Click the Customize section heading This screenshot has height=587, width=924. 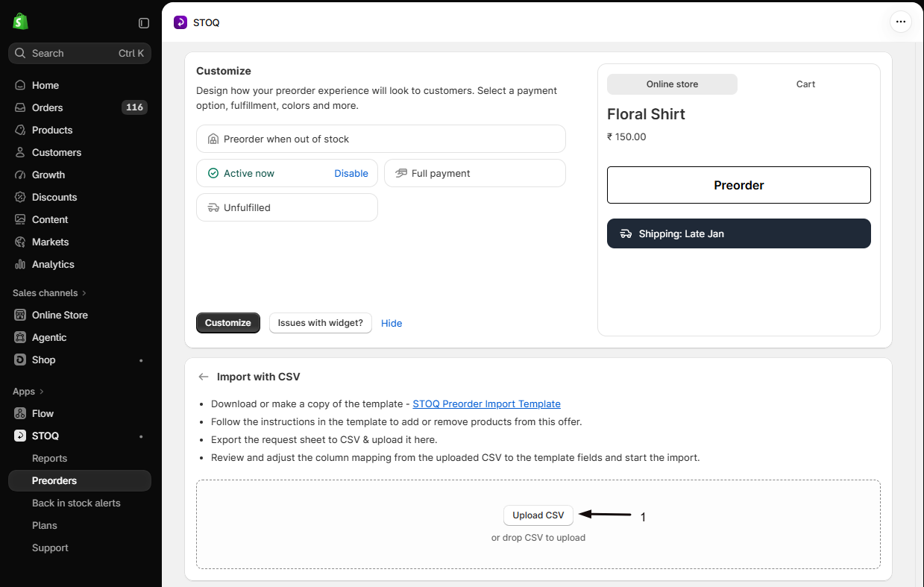224,71
